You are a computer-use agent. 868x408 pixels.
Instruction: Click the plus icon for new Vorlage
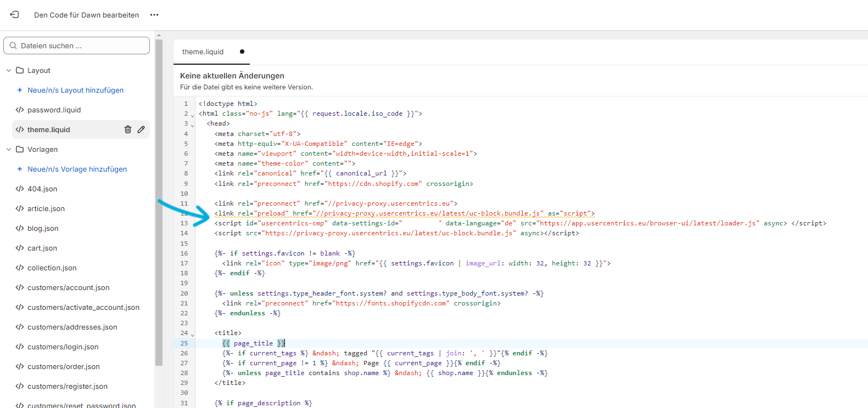[x=20, y=169]
